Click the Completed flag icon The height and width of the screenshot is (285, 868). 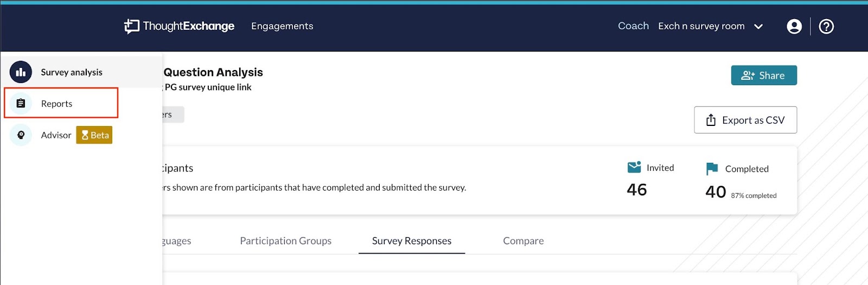point(712,169)
